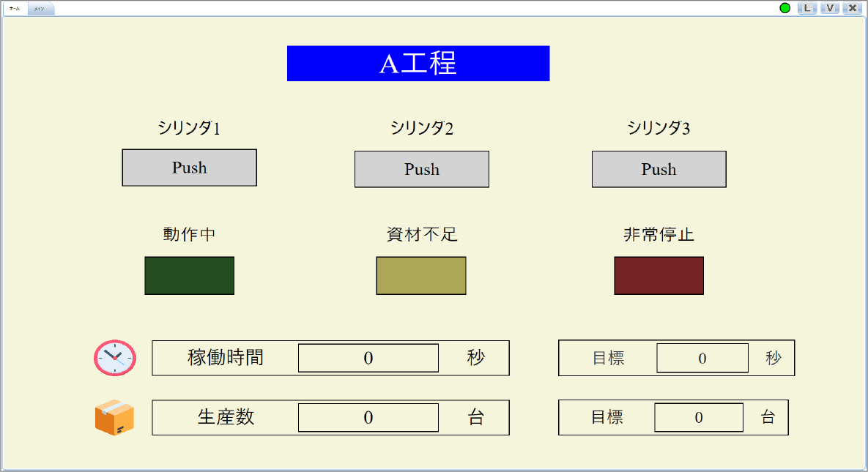The height and width of the screenshot is (472, 868).
Task: Switch to the メイン tab
Action: pos(40,9)
